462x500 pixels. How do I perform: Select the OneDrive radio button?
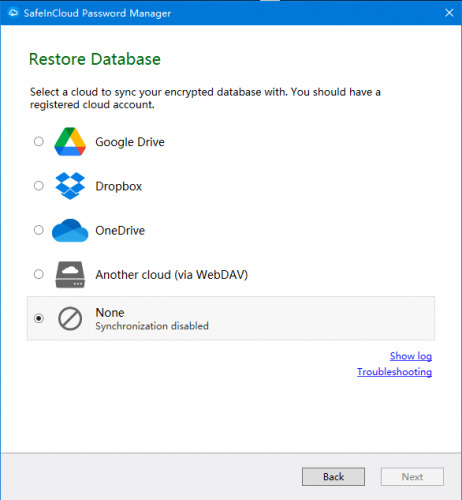(39, 230)
